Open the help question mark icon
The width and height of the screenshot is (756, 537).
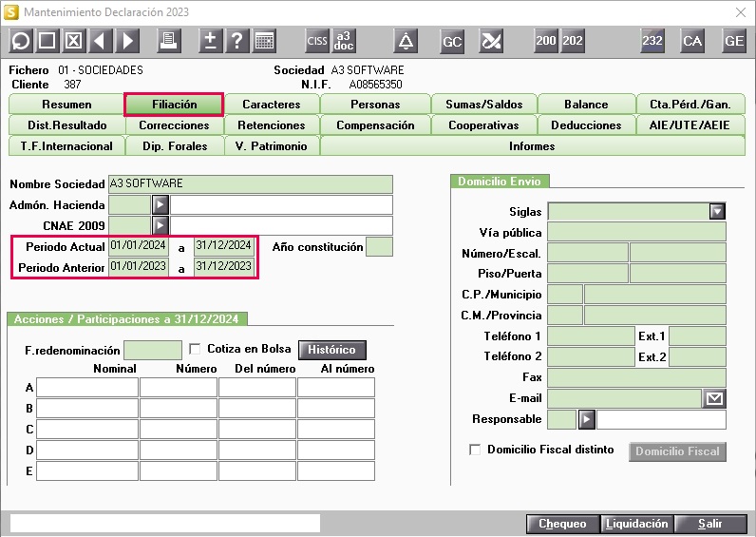pyautogui.click(x=236, y=41)
